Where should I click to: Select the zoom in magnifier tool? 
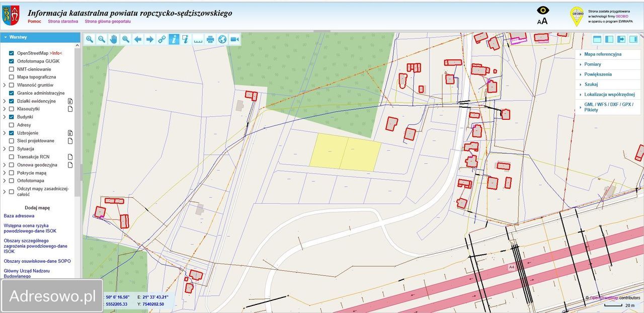coord(90,39)
